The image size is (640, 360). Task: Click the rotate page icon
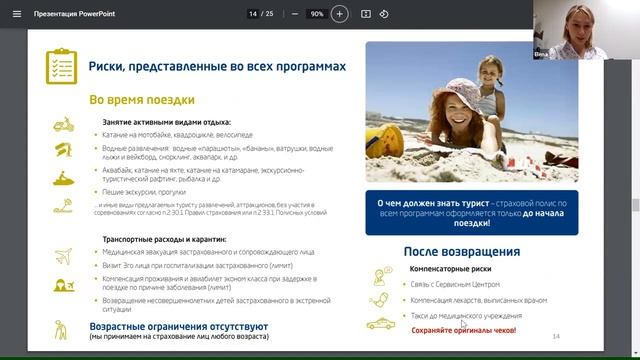(384, 14)
